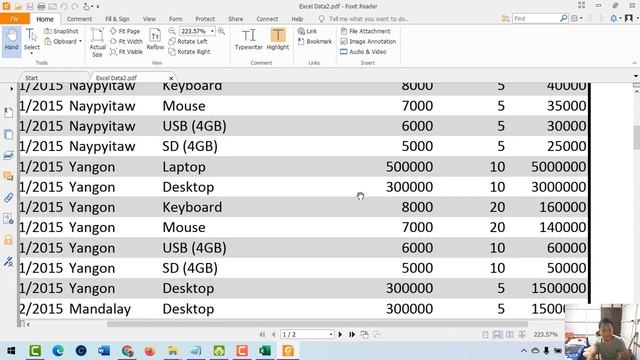Go to the previous page
The image size is (640, 360).
(274, 334)
